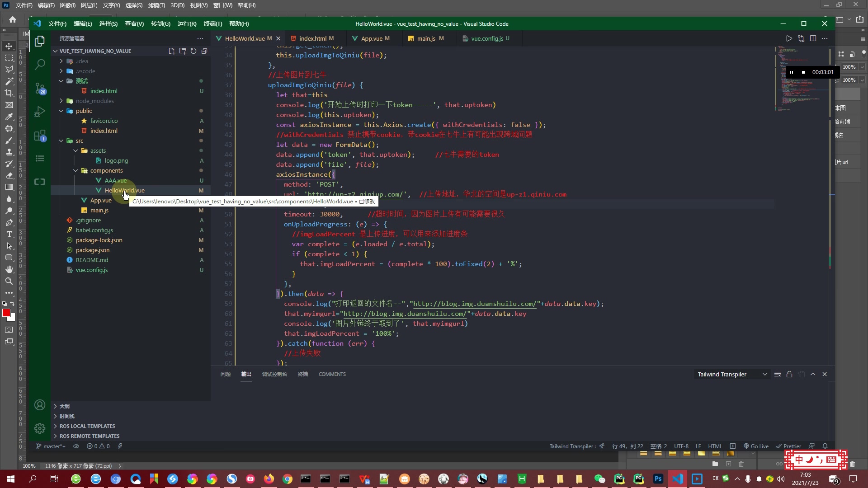Image resolution: width=868 pixels, height=488 pixels.
Task: Click the master*+ branch indicator
Action: 51,446
